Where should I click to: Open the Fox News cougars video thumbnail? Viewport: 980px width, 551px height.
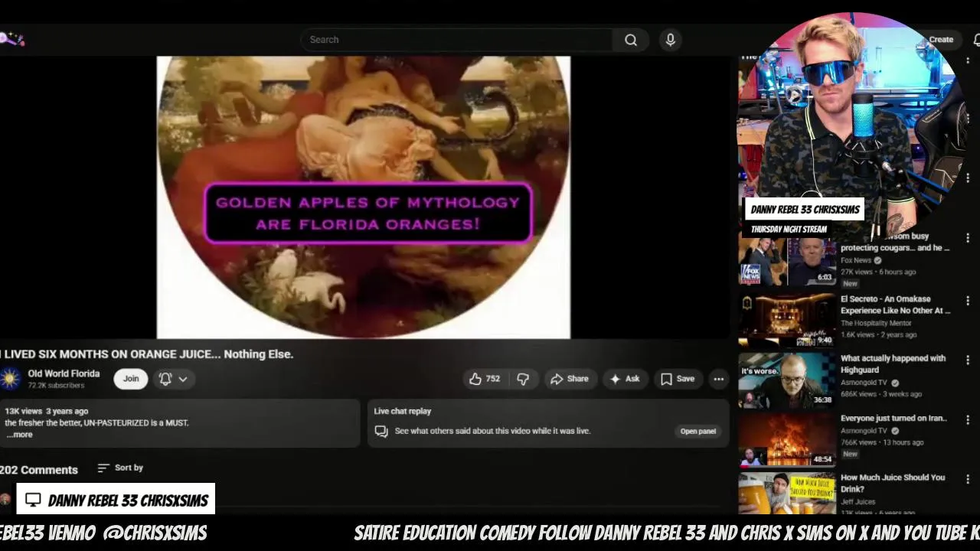point(787,261)
